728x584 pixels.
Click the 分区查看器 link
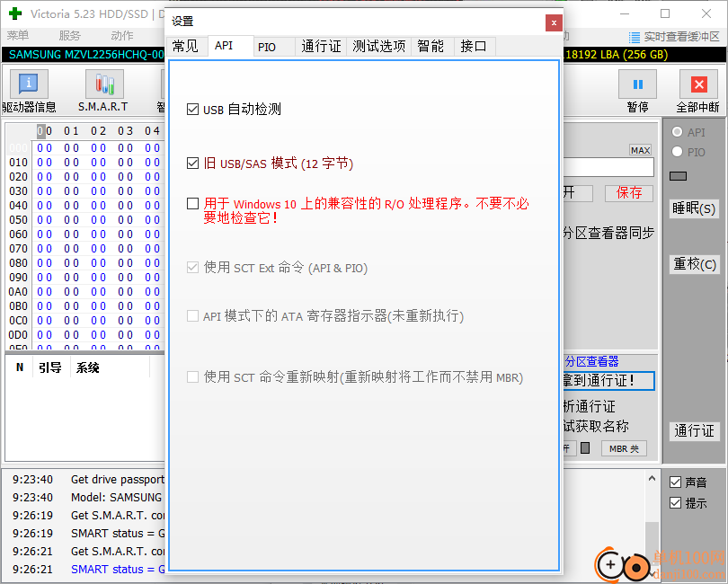pyautogui.click(x=591, y=361)
